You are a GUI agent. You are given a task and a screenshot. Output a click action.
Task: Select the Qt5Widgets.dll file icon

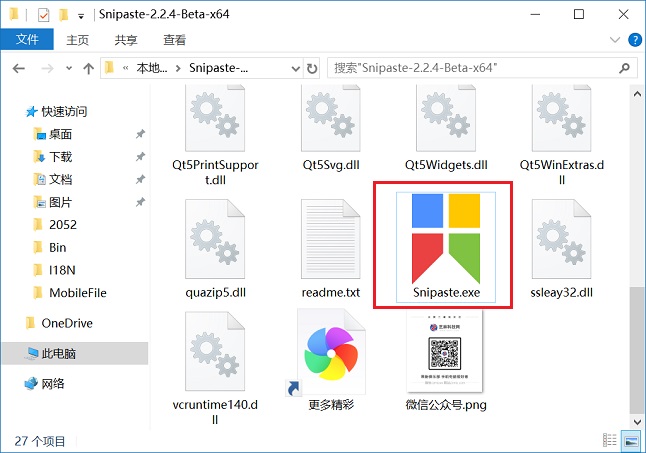tap(446, 118)
